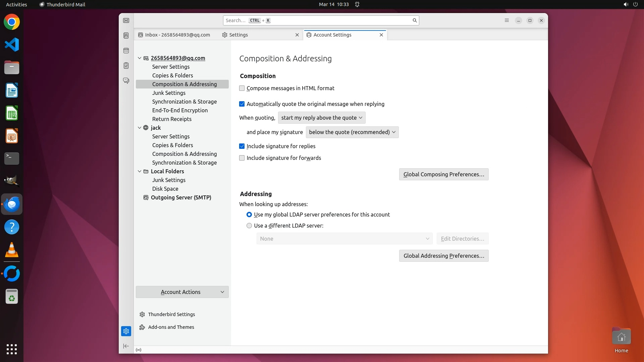Open the Mail space icon

[x=126, y=20]
